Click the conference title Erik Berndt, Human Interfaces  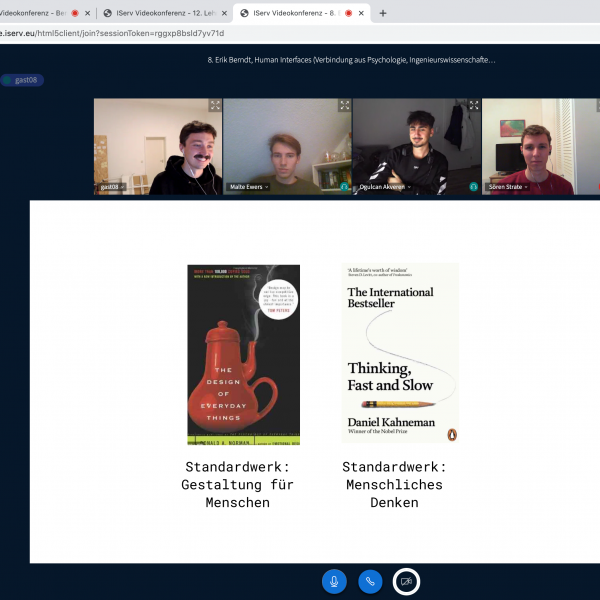(x=351, y=60)
